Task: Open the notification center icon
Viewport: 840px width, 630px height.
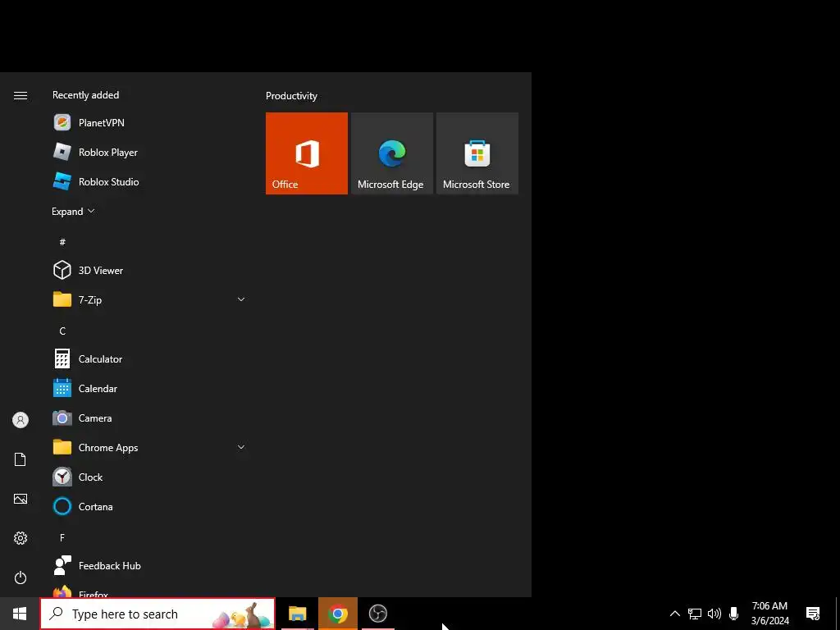Action: pos(813,614)
